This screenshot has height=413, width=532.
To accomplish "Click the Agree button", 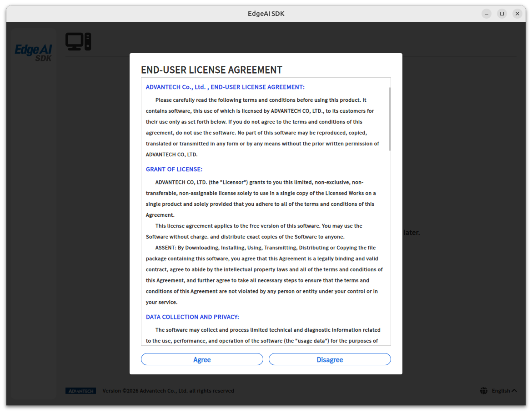I will click(x=202, y=359).
